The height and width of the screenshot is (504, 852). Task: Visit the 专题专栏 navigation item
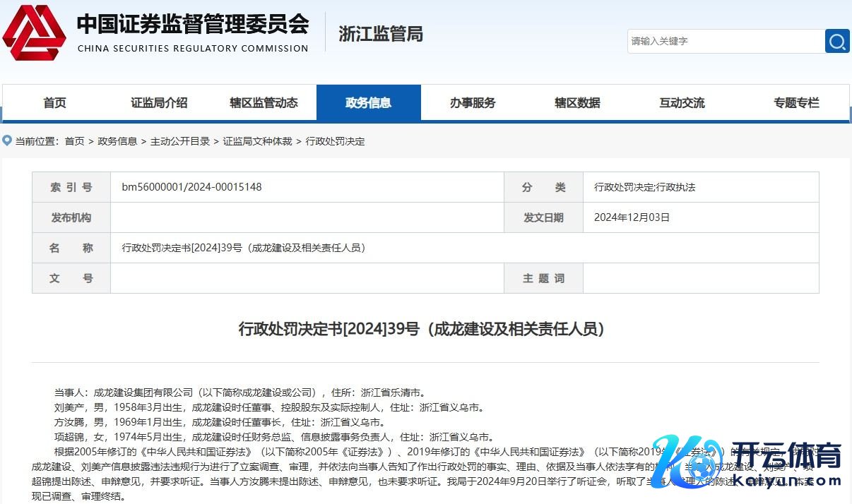click(796, 103)
